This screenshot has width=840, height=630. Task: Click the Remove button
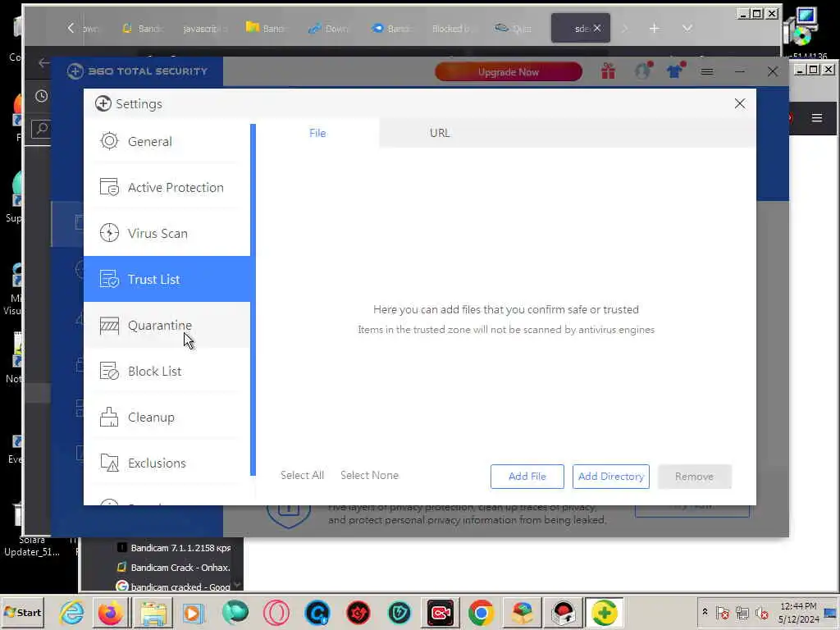click(694, 477)
